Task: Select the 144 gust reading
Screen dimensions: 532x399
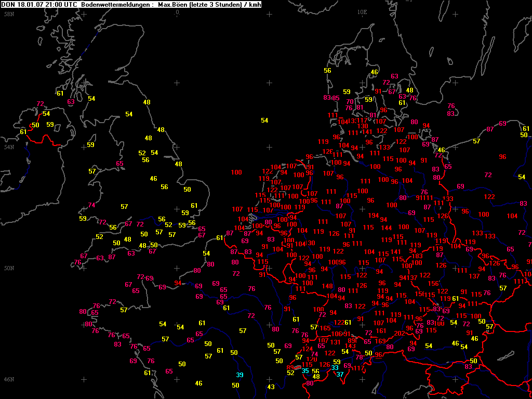Action: (x=387, y=228)
